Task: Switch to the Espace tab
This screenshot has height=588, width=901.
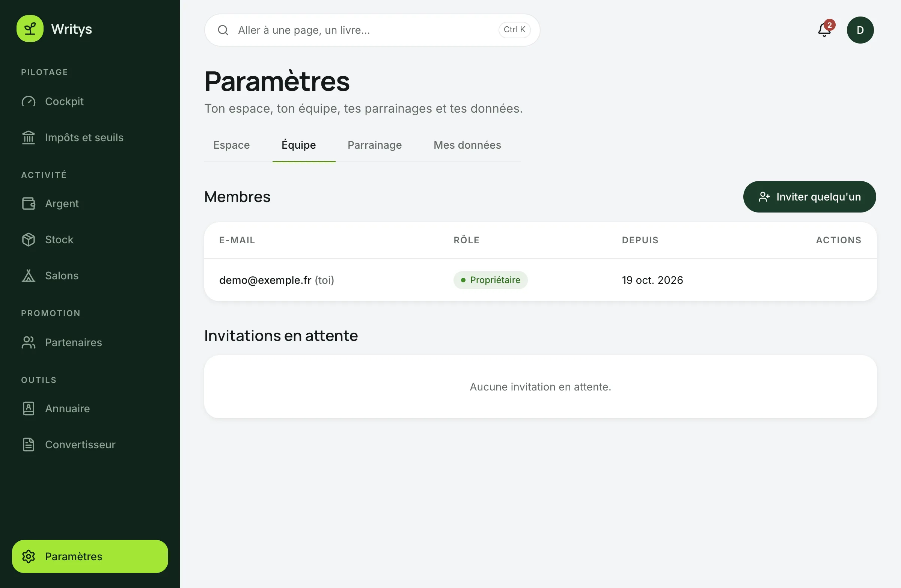Action: [231, 145]
